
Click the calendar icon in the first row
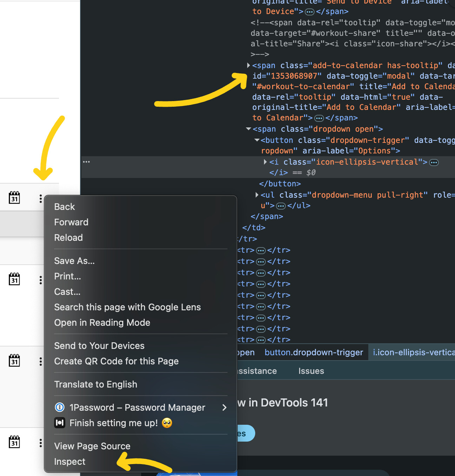pos(14,198)
